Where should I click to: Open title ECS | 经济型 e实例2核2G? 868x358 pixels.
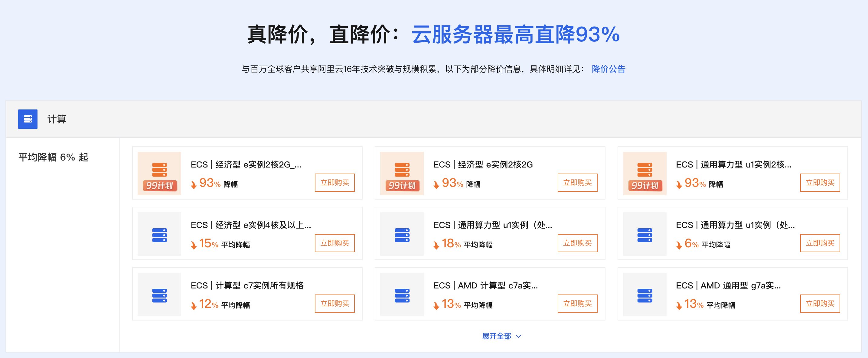[x=483, y=165]
